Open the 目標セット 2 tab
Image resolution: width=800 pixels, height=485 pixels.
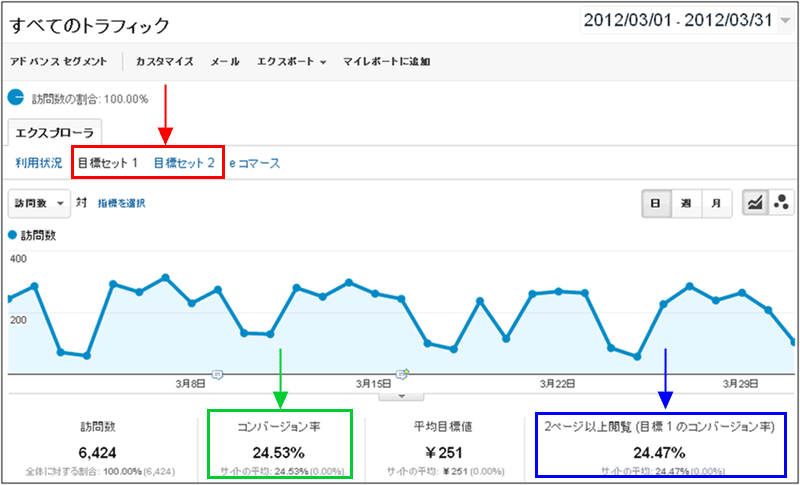pos(184,162)
